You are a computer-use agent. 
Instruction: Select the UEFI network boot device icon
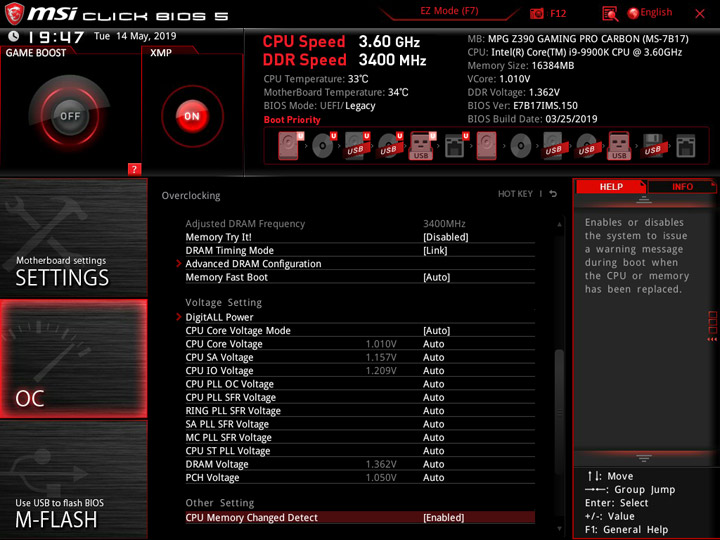pos(456,146)
